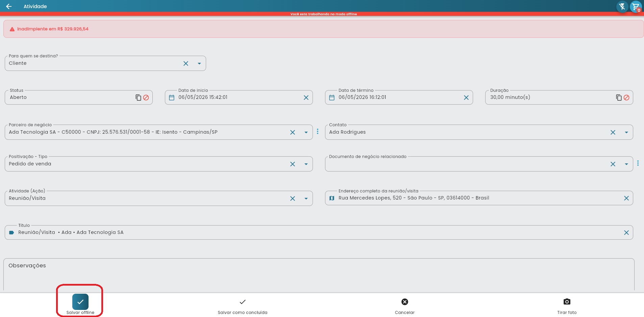Image resolution: width=644 pixels, height=317 pixels.
Task: Expand the Parceiro de negócio dropdown
Action: (306, 132)
